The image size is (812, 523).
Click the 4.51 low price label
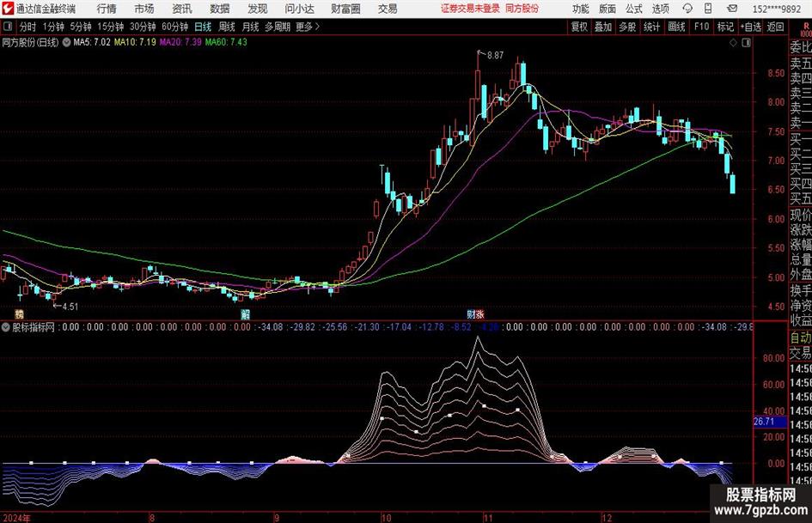pos(70,307)
